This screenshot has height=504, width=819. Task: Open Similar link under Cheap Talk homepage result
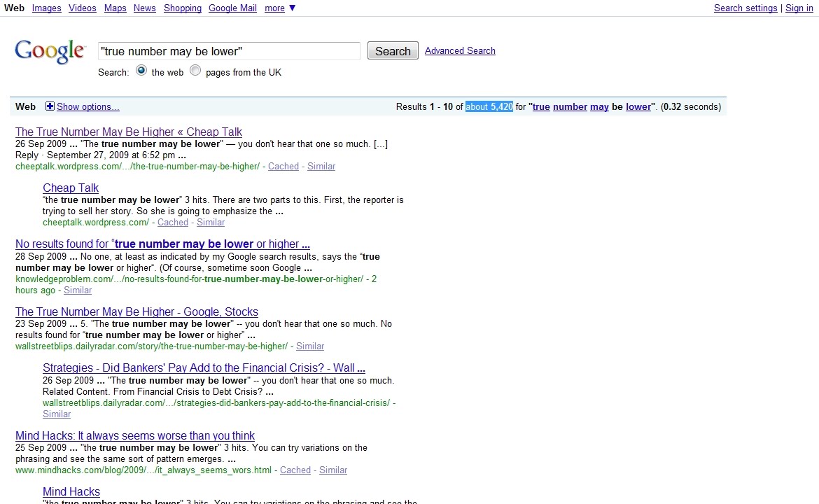pyautogui.click(x=211, y=222)
